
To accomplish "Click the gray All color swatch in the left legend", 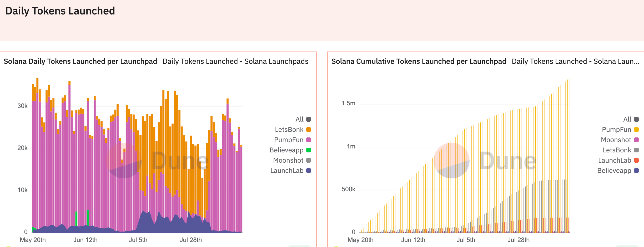I will coord(308,119).
